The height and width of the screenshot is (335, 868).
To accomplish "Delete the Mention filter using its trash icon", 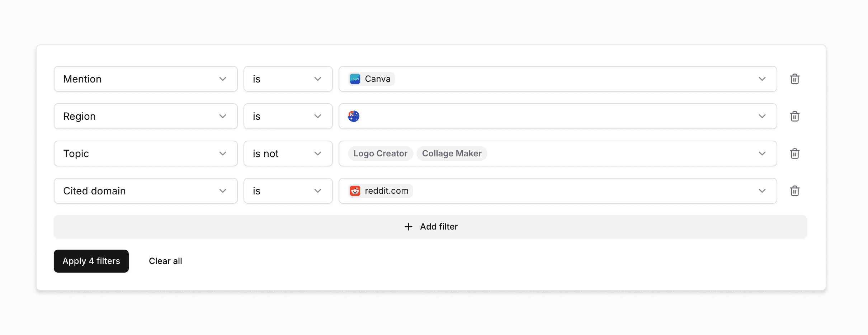I will coord(795,79).
